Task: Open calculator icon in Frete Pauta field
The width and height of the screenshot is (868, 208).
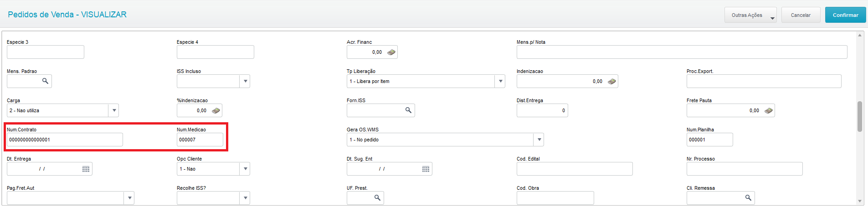Action: click(768, 111)
